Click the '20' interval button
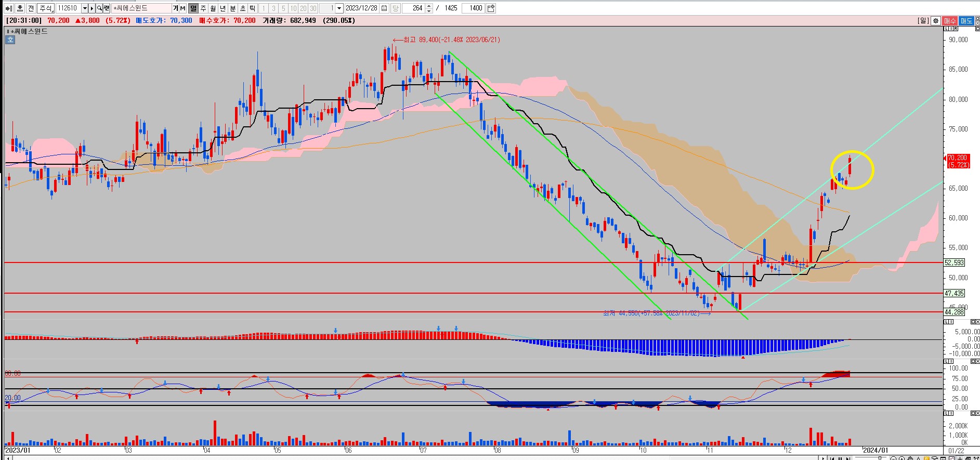This screenshot has width=980, height=460. pyautogui.click(x=303, y=8)
